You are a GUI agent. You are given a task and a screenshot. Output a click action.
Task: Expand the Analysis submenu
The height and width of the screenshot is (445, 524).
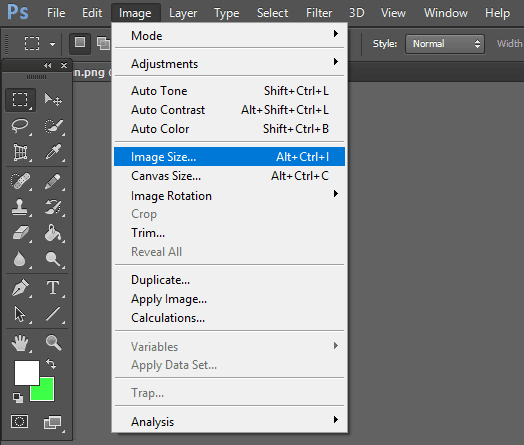[229, 422]
